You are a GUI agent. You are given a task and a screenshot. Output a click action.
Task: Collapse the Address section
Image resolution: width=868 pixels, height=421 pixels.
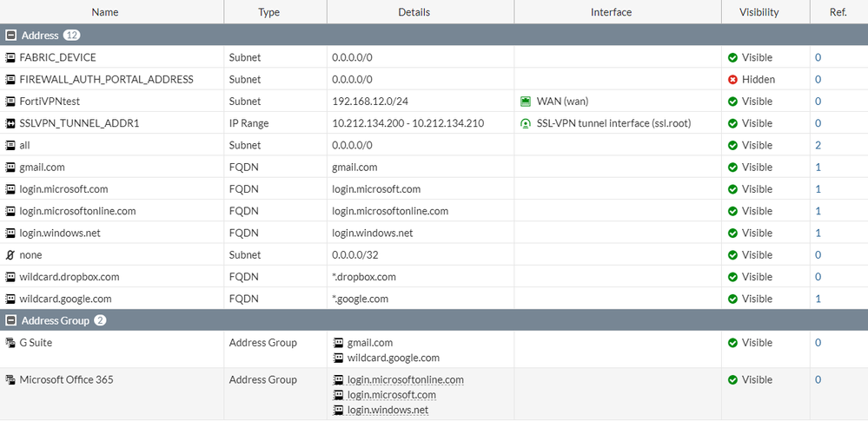(10, 36)
